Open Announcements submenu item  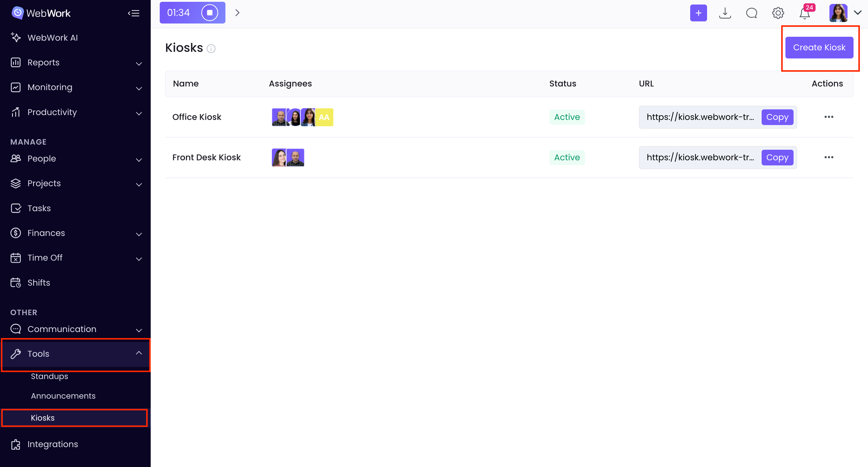tap(63, 396)
